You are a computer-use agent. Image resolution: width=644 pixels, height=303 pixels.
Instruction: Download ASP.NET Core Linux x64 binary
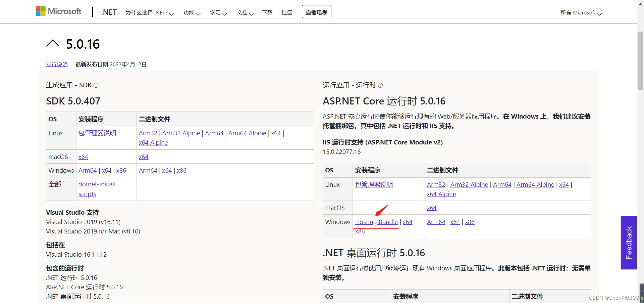[564, 184]
